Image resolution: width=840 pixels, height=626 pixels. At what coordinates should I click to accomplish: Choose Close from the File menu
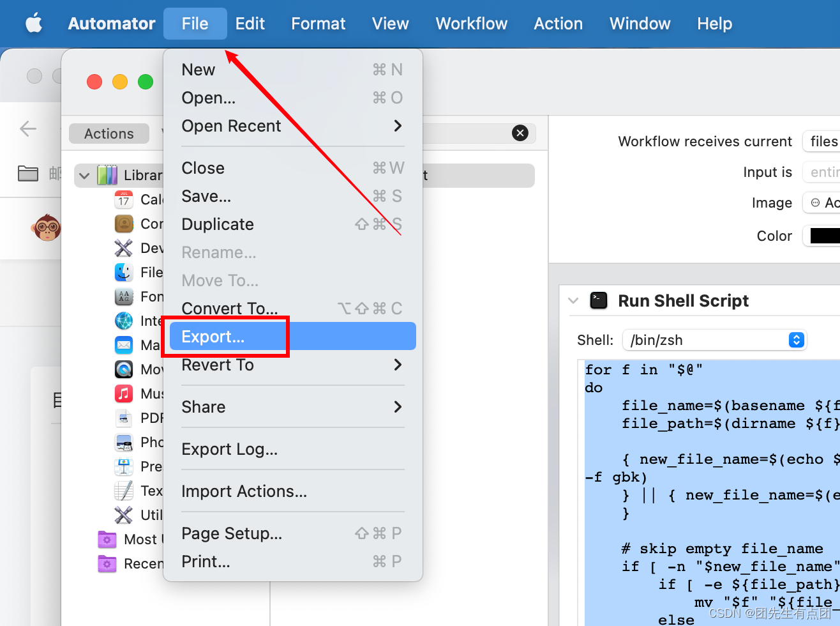292,168
